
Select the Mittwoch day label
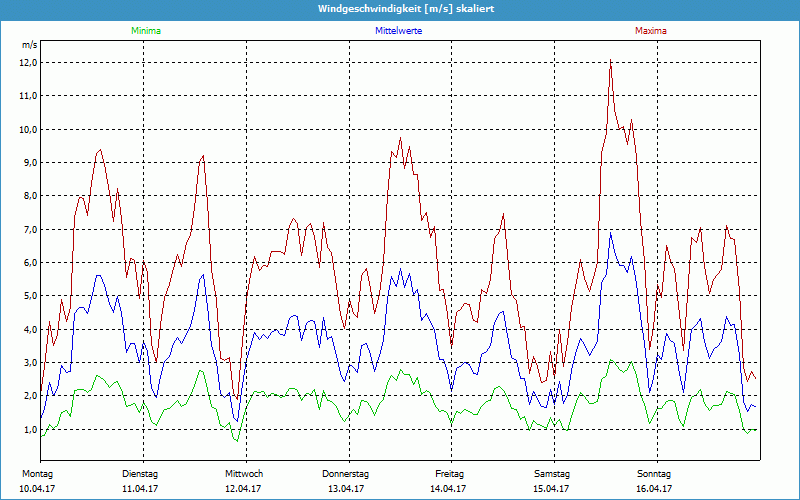pyautogui.click(x=244, y=474)
